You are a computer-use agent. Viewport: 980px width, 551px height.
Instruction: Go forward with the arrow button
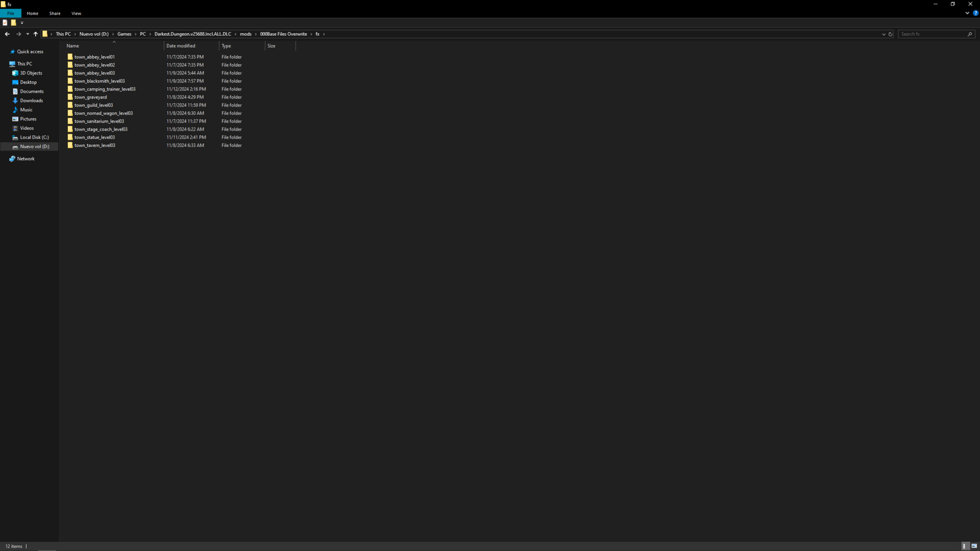18,34
